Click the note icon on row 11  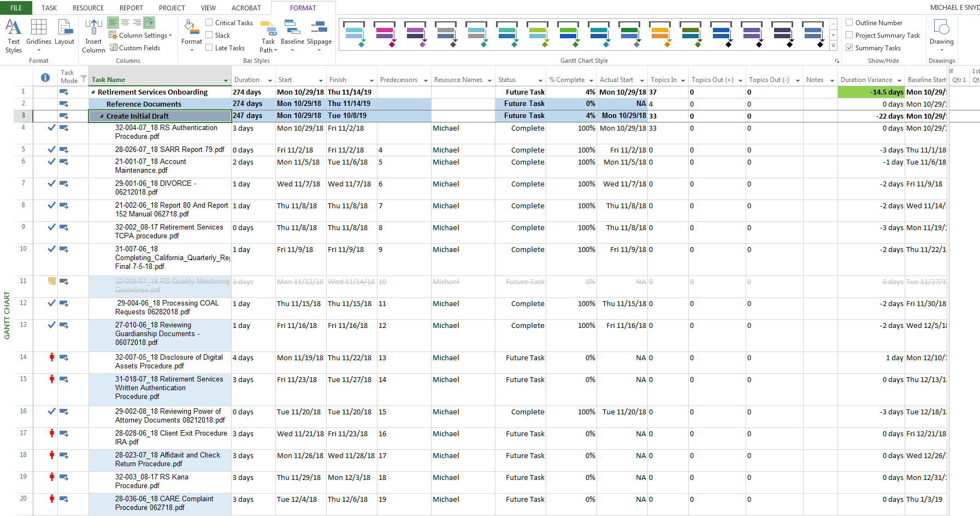point(52,281)
